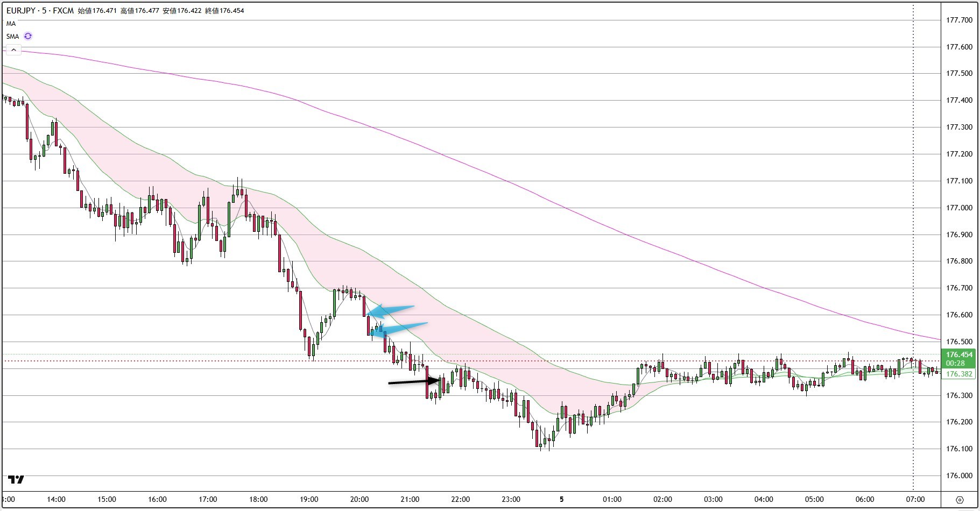Click the 176.382 indicator value label
The height and width of the screenshot is (511, 980).
(x=959, y=374)
